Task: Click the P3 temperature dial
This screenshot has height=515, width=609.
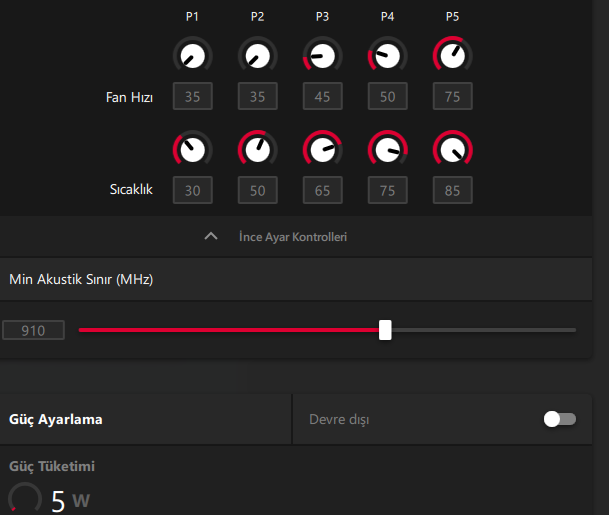Action: click(x=322, y=150)
